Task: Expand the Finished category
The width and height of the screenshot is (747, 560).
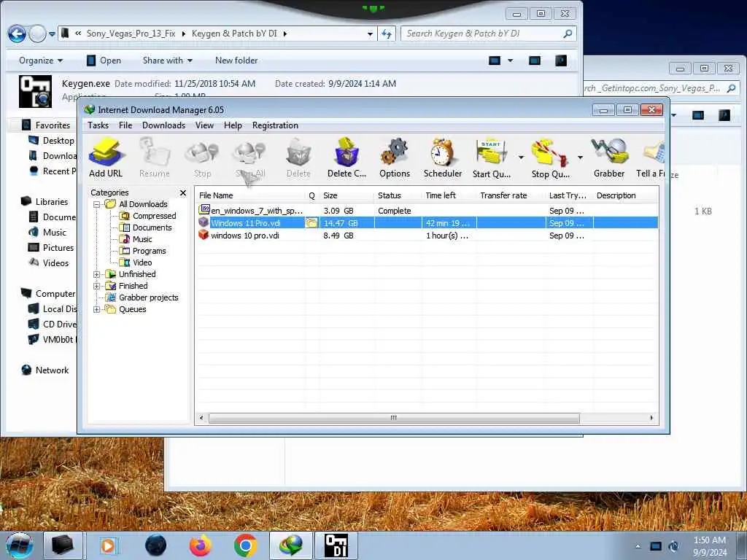Action: 97,286
